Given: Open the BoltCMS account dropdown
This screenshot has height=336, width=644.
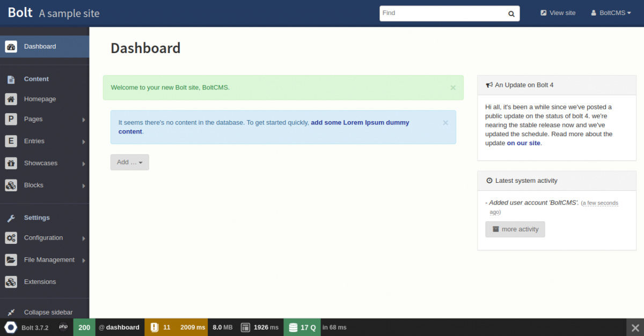Looking at the screenshot, I should 610,12.
